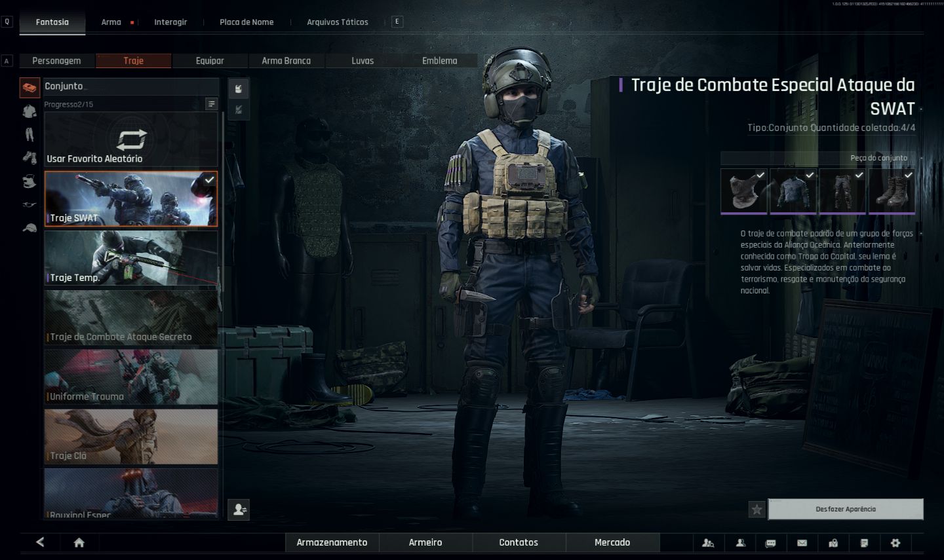Select the Luvas sub-tab

(363, 61)
